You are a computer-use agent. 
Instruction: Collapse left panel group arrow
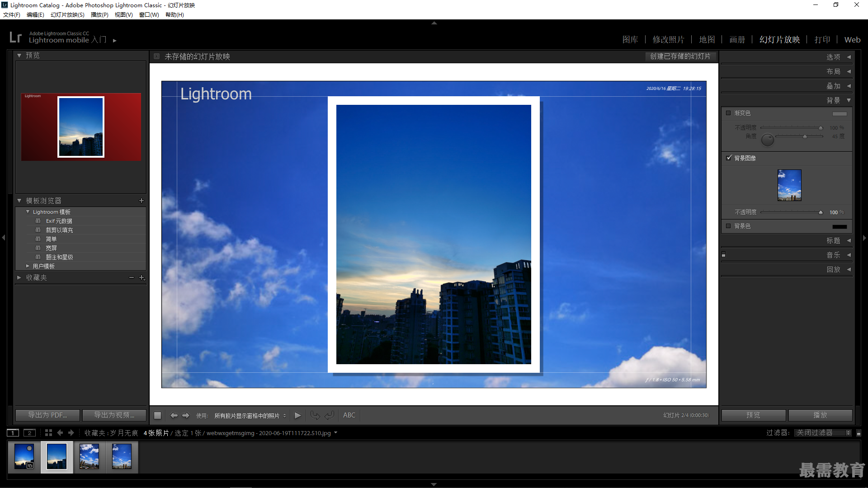click(x=4, y=237)
